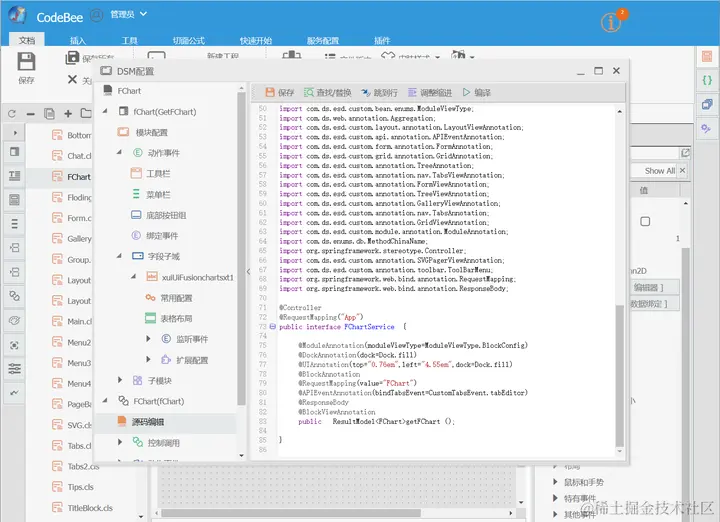The height and width of the screenshot is (522, 720).
Task: Switch to the 工具 ribbon tab
Action: [129, 40]
